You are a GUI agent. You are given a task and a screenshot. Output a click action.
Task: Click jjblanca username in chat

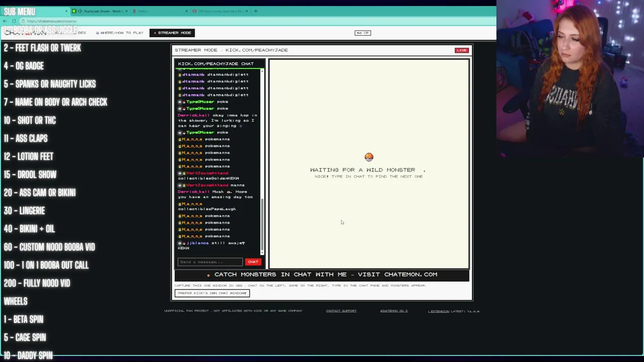197,243
